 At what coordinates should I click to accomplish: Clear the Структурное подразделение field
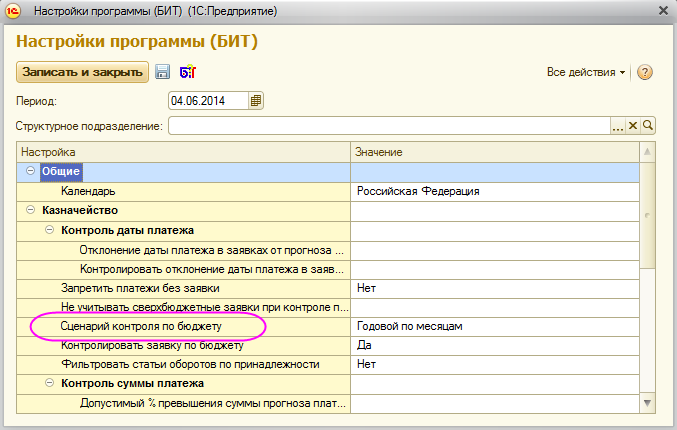click(633, 126)
